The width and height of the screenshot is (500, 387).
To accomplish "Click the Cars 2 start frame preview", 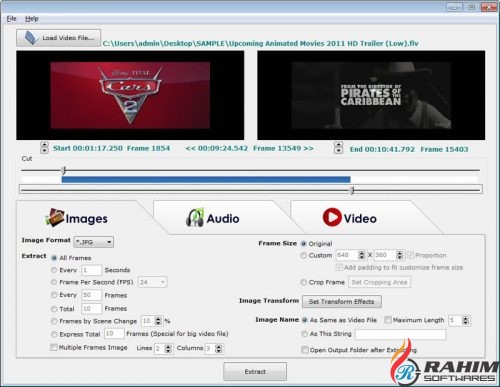I will 130,95.
